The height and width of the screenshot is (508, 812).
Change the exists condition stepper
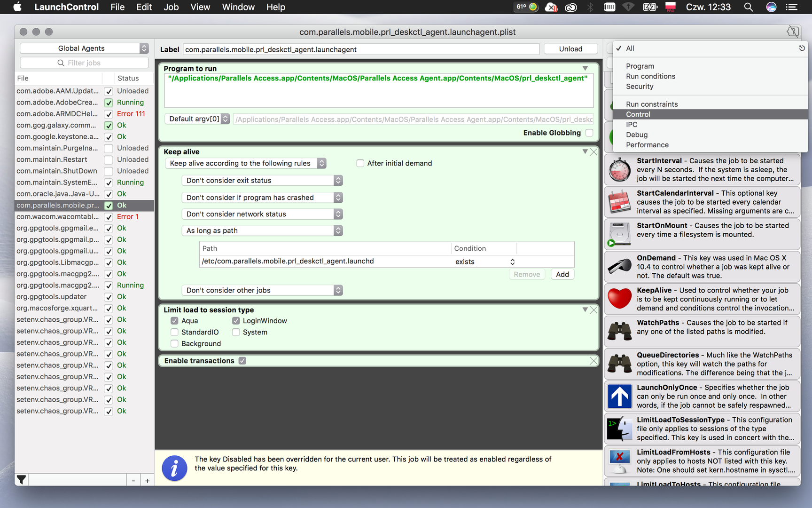tap(512, 262)
